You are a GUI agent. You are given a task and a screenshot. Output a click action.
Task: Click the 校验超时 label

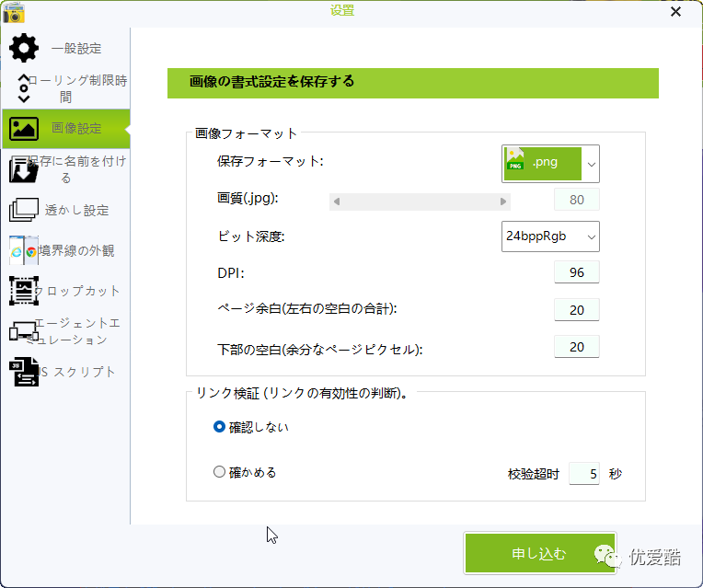(534, 474)
